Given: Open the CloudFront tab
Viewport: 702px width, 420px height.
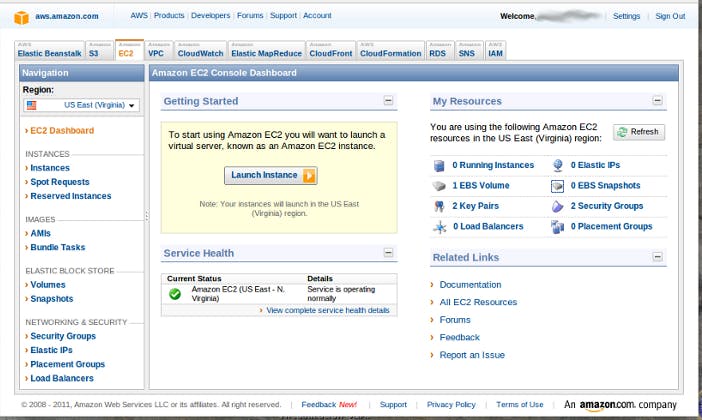Looking at the screenshot, I should pyautogui.click(x=331, y=50).
